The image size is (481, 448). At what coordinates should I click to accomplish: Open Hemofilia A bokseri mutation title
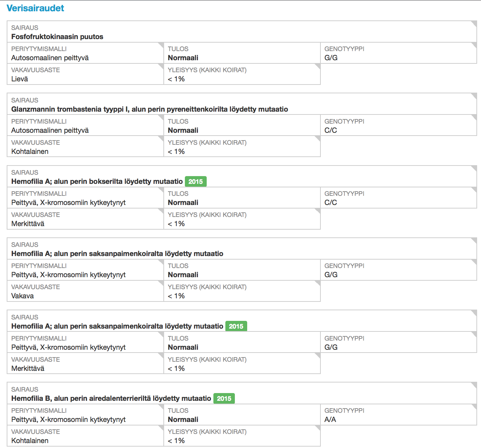[x=97, y=181]
